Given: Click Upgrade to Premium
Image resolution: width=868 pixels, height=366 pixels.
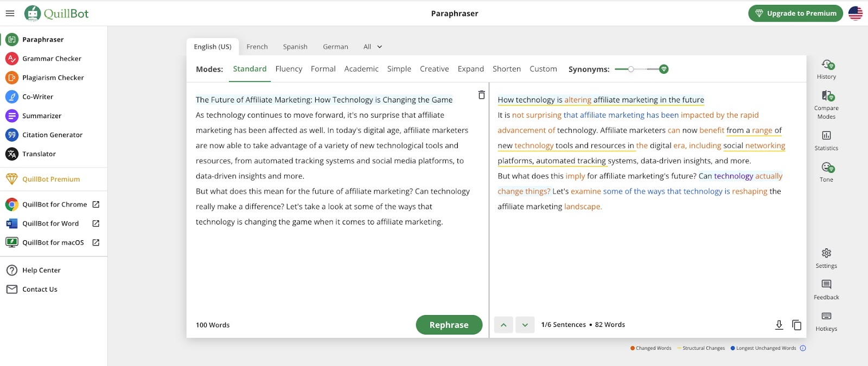Looking at the screenshot, I should [x=795, y=14].
